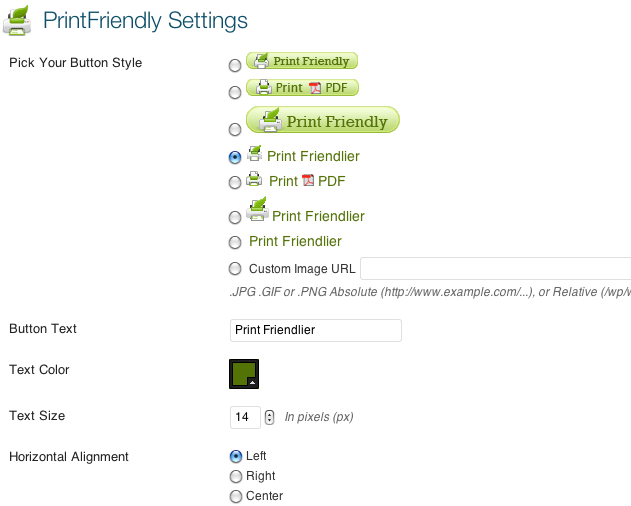Set horizontal alignment to Center
The width and height of the screenshot is (631, 506).
point(236,496)
